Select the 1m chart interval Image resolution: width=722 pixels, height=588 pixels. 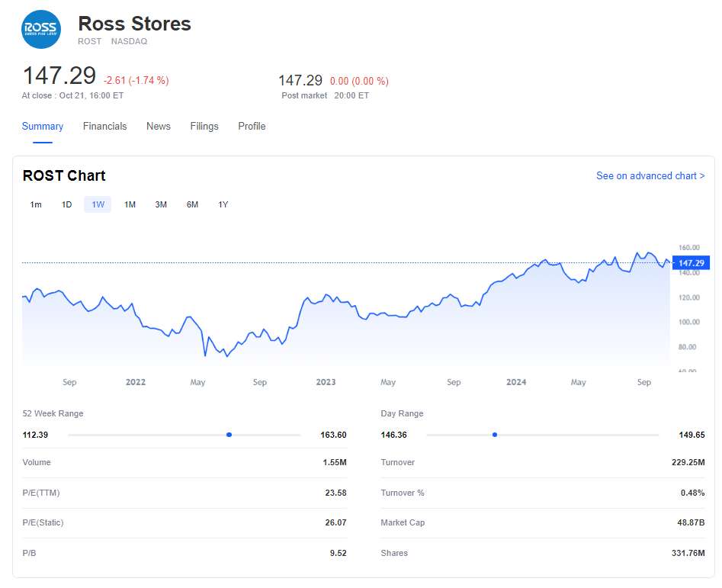[x=36, y=204]
